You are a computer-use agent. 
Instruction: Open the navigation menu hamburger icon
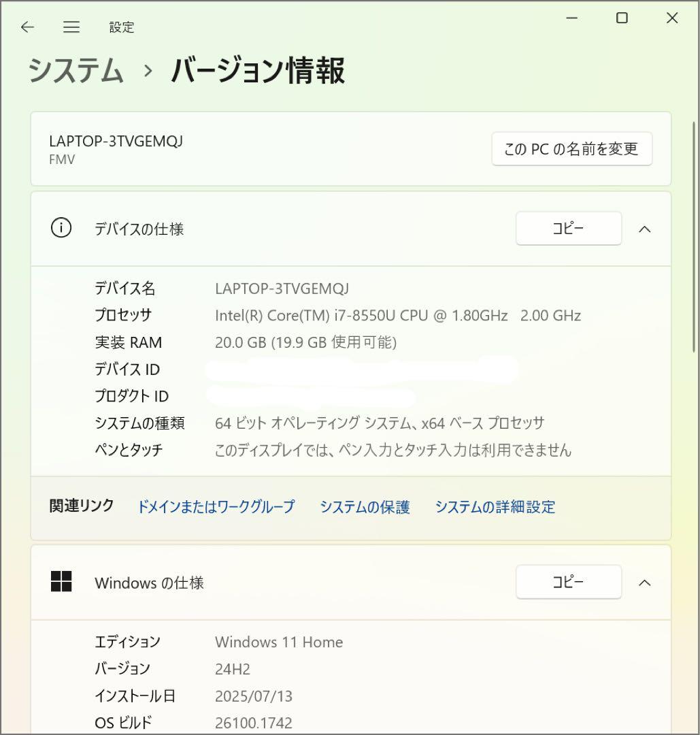(71, 27)
